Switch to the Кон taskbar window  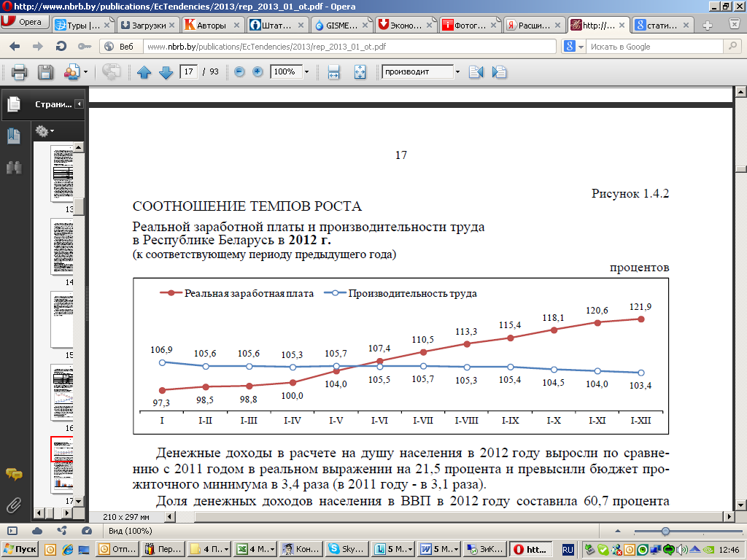(302, 549)
